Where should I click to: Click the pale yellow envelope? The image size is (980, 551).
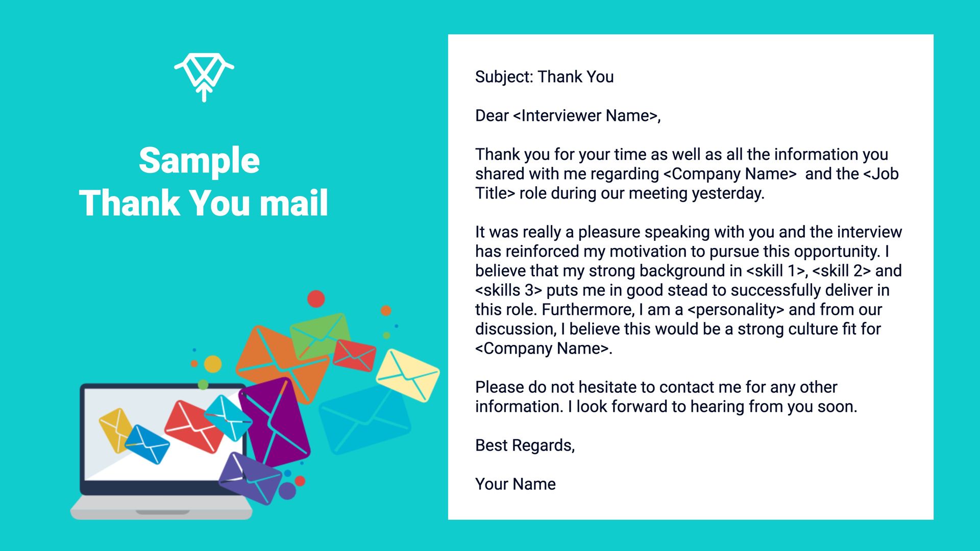point(407,375)
